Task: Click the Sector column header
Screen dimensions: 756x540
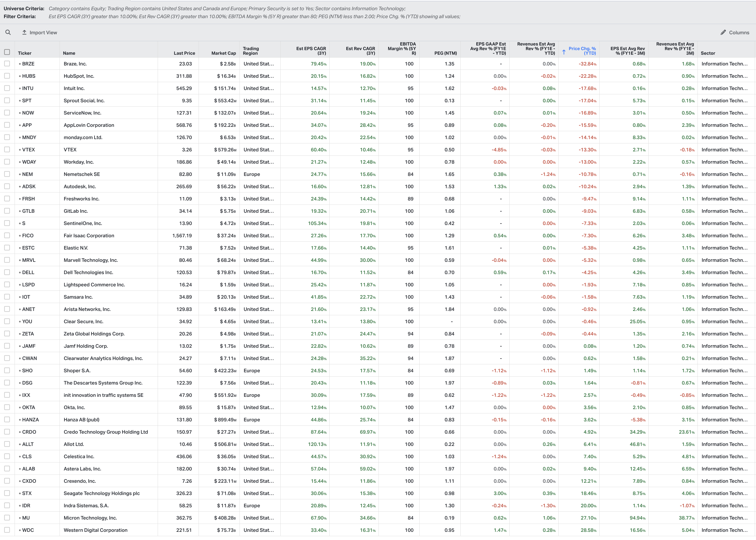Action: tap(708, 53)
